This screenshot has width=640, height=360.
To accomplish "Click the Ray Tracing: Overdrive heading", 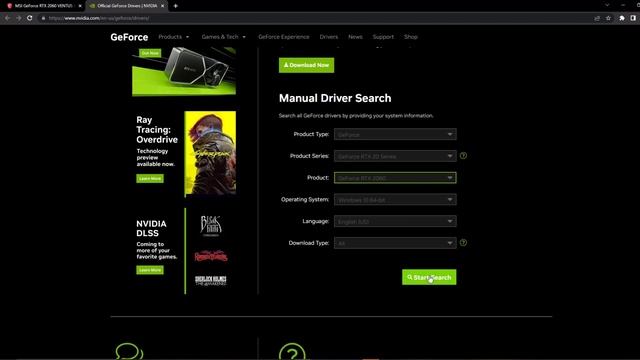I will click(x=157, y=130).
